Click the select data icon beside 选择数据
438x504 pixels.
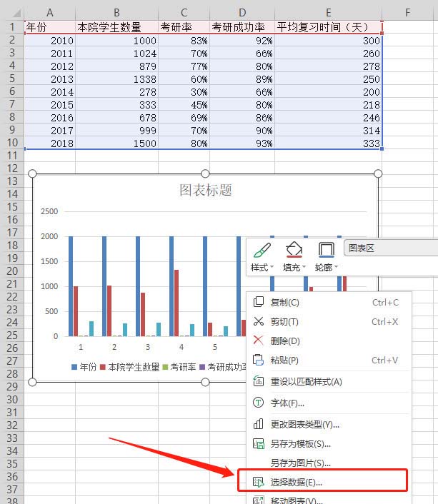(259, 482)
